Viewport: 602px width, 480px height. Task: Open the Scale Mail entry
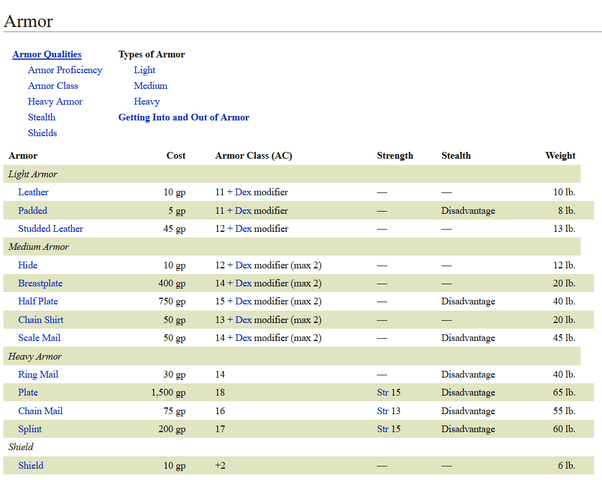point(39,338)
